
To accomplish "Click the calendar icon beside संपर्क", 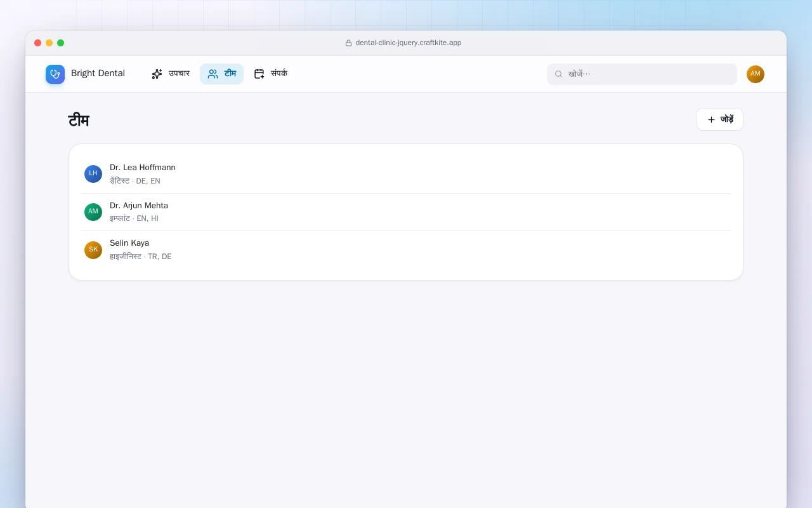I will [259, 74].
